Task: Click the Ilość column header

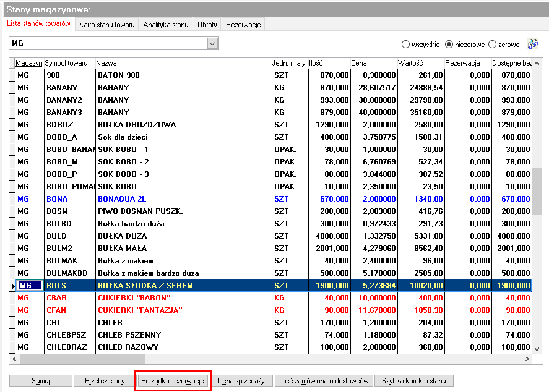Action: (329, 63)
